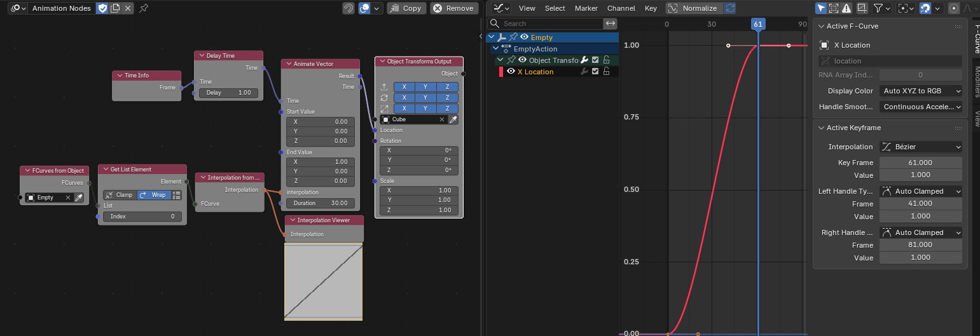This screenshot has width=980, height=336.
Task: Collapse the Empty channel row
Action: (x=492, y=37)
